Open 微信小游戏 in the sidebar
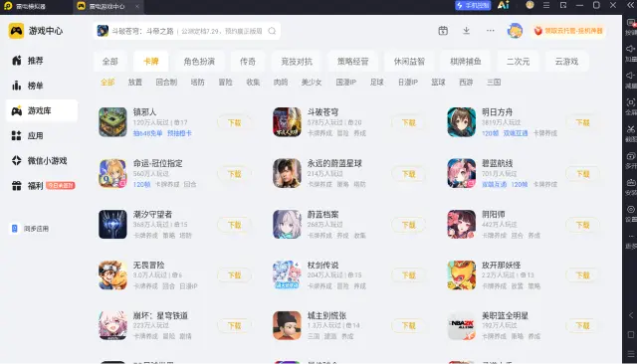This screenshot has width=637, height=364. coord(39,161)
